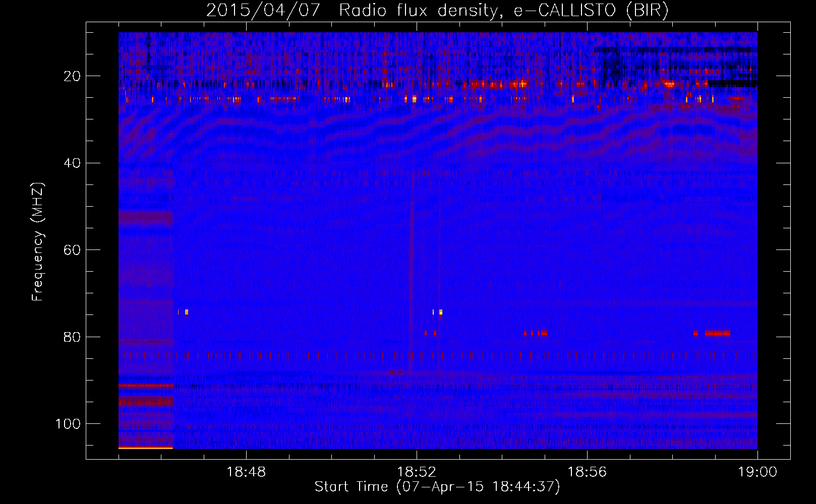Click the 40 frequency tick label

click(73, 163)
